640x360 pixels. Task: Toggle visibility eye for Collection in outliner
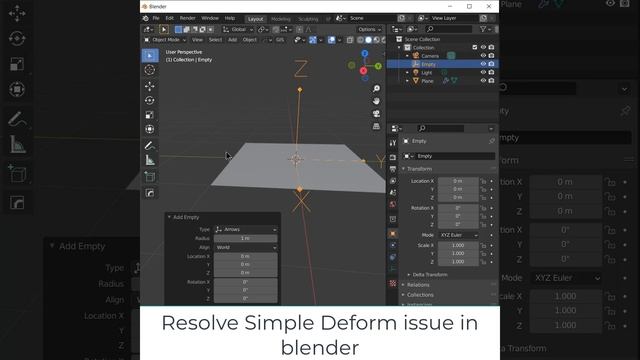483,47
